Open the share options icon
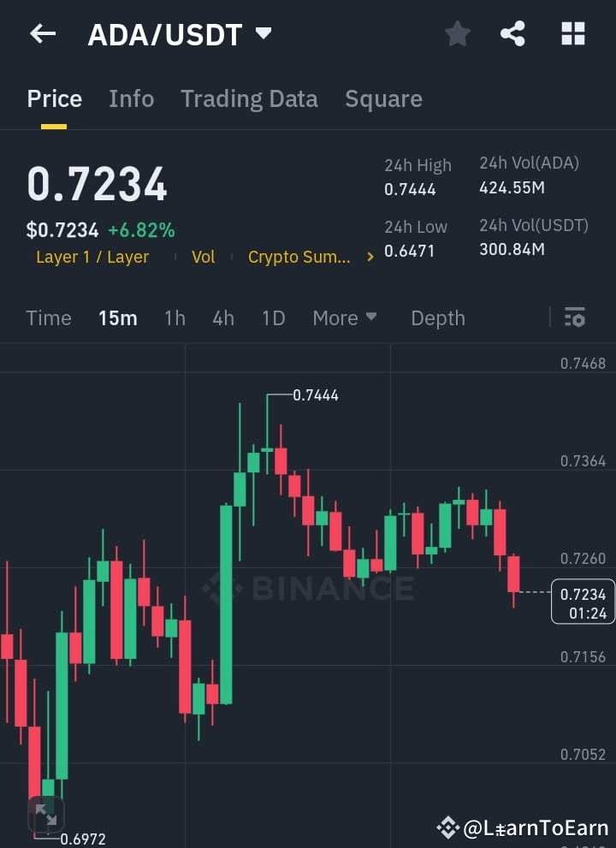 click(x=513, y=33)
